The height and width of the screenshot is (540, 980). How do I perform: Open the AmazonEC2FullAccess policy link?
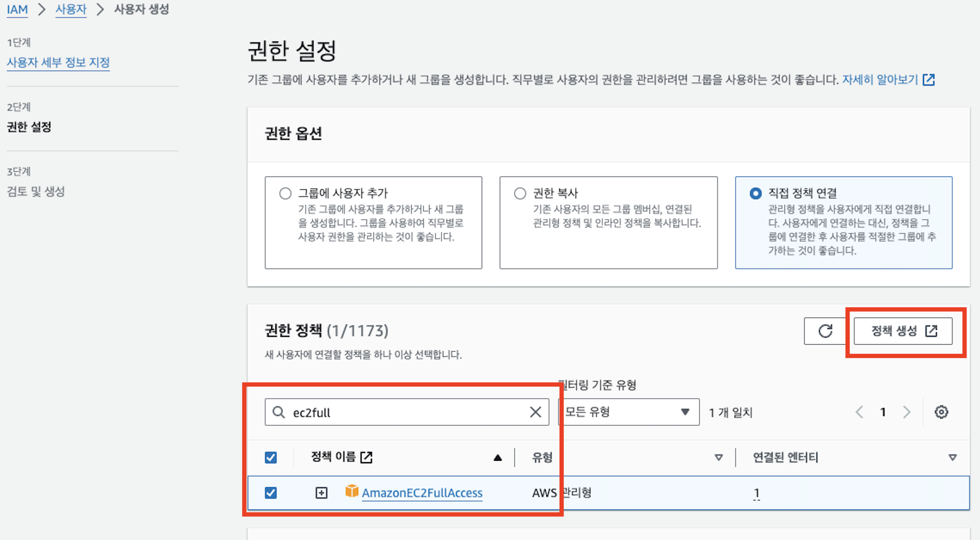coord(422,493)
